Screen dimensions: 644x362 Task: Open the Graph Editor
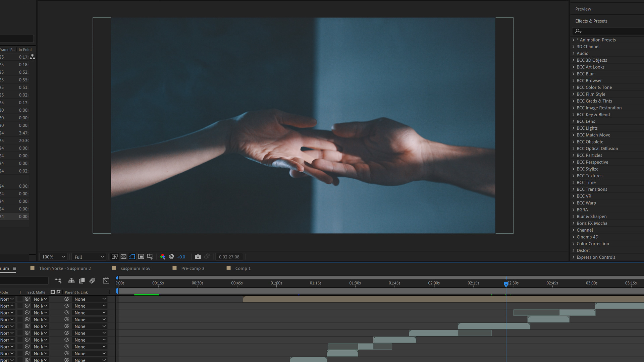pos(106,281)
